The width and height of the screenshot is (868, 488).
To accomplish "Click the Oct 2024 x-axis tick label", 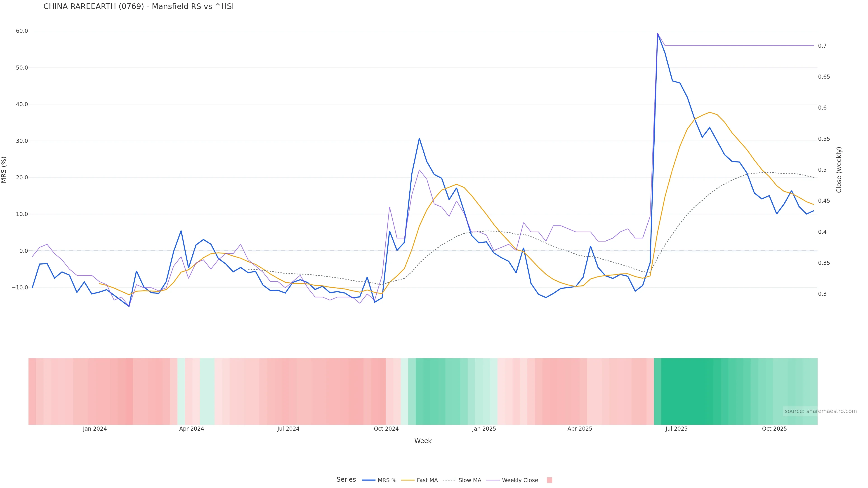I will click(386, 429).
